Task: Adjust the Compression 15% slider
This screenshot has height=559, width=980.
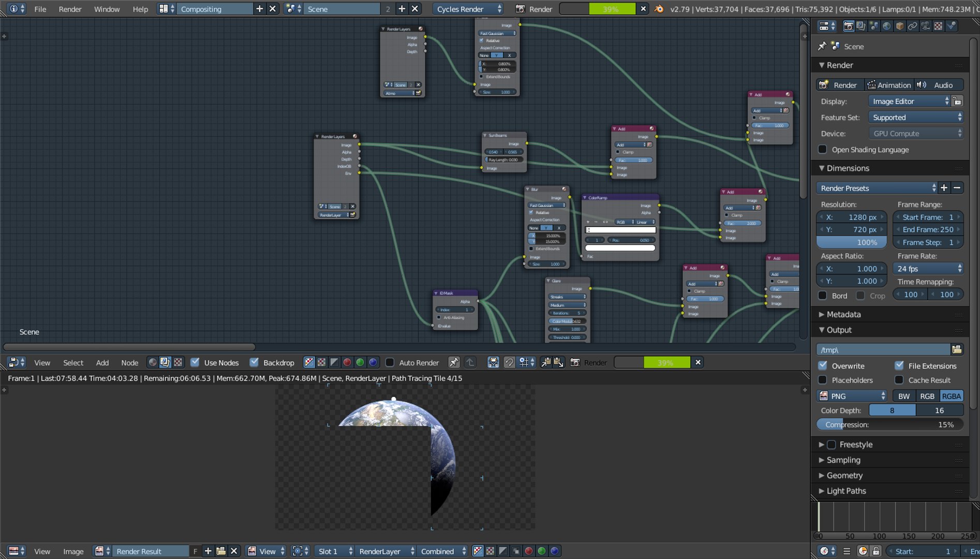Action: tap(890, 424)
